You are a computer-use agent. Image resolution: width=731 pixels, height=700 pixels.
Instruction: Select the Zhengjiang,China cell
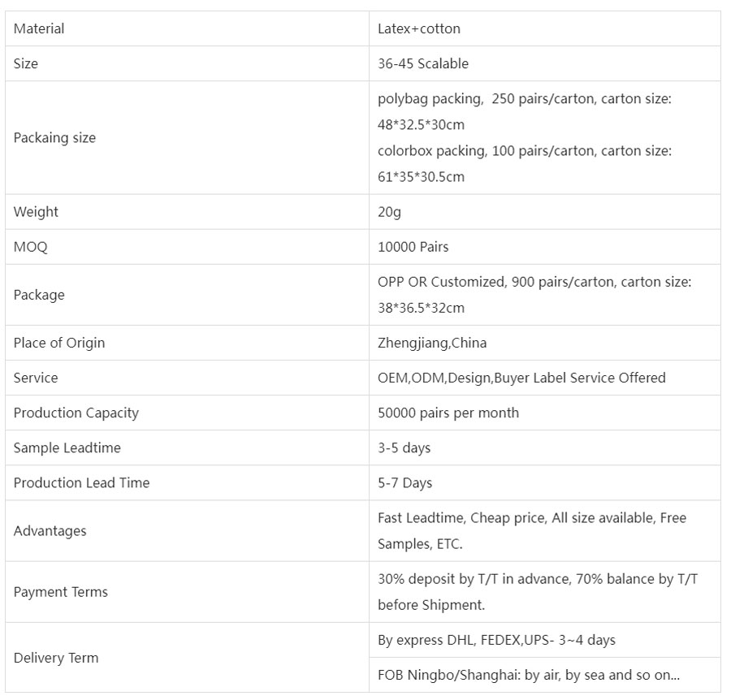pos(432,343)
